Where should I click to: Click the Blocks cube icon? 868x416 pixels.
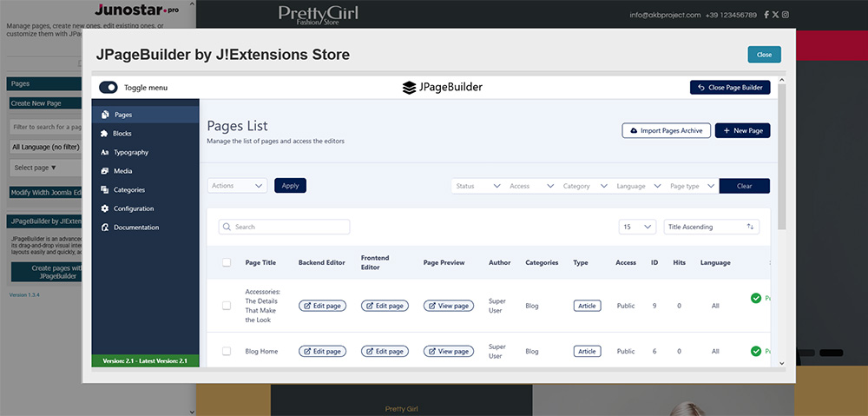pos(105,134)
